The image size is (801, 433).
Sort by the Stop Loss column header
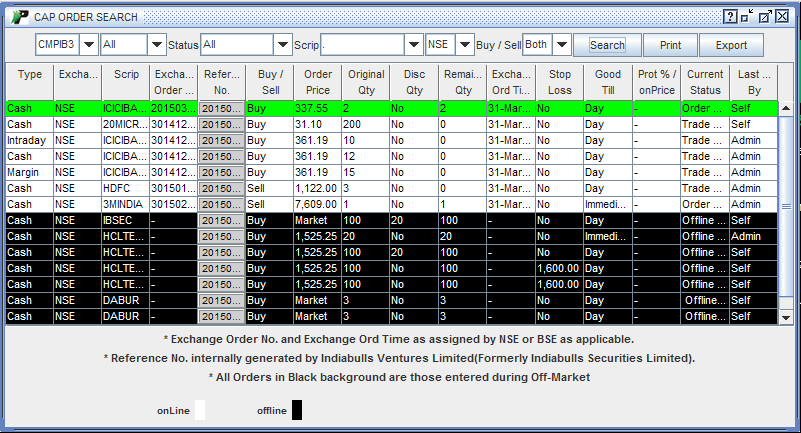pos(559,82)
